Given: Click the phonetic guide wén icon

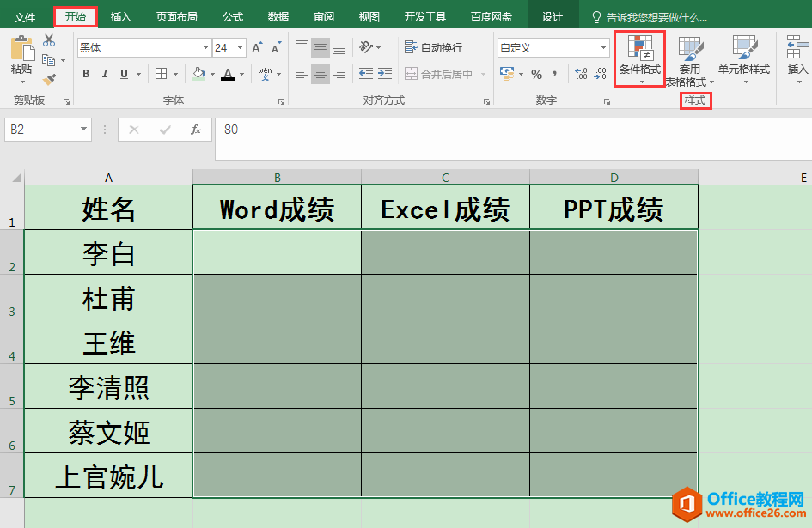Looking at the screenshot, I should pos(266,74).
